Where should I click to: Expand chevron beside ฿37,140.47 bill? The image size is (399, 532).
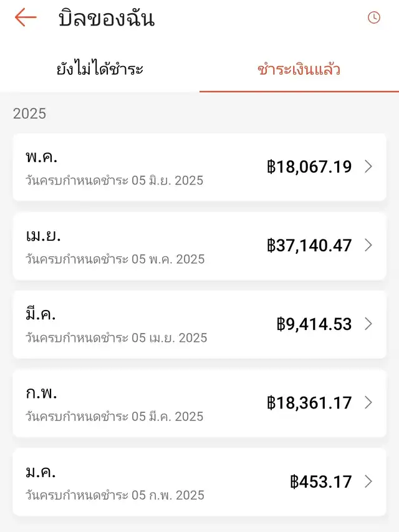[x=368, y=245]
